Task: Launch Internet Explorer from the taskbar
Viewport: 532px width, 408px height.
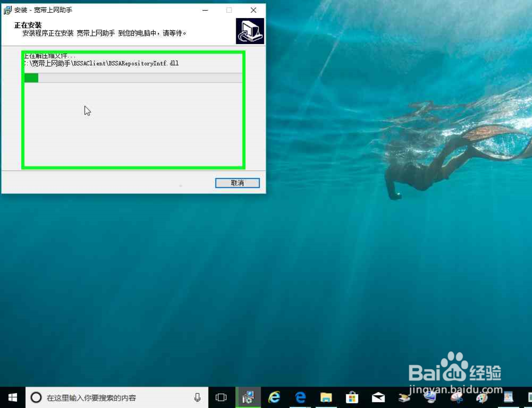Action: (274, 397)
